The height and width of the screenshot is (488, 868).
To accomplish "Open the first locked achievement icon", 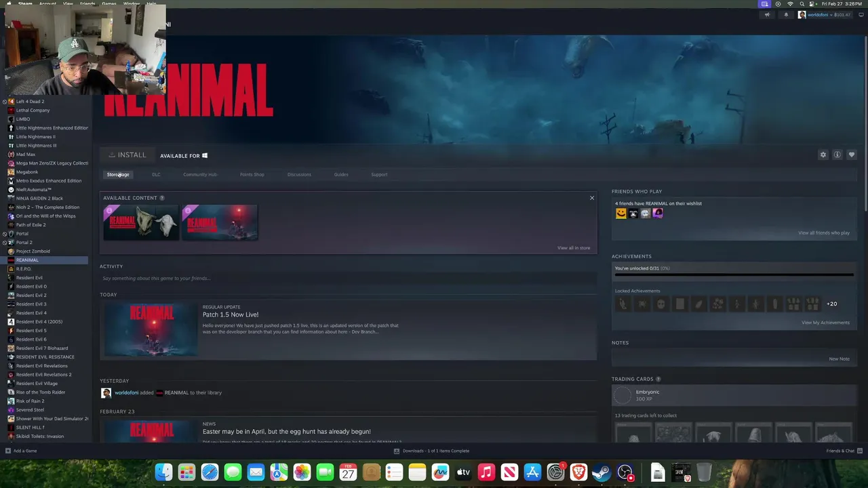I will click(x=623, y=304).
